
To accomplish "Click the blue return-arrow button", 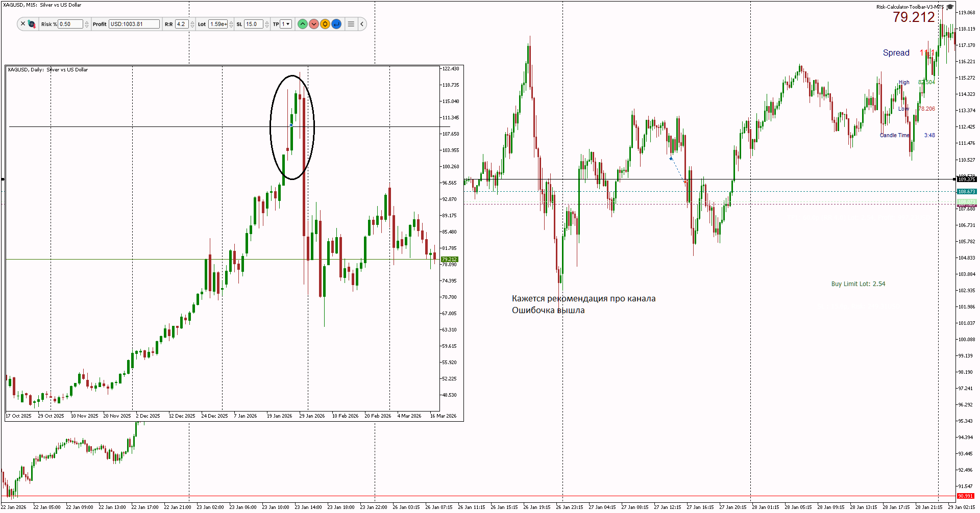I will (336, 24).
